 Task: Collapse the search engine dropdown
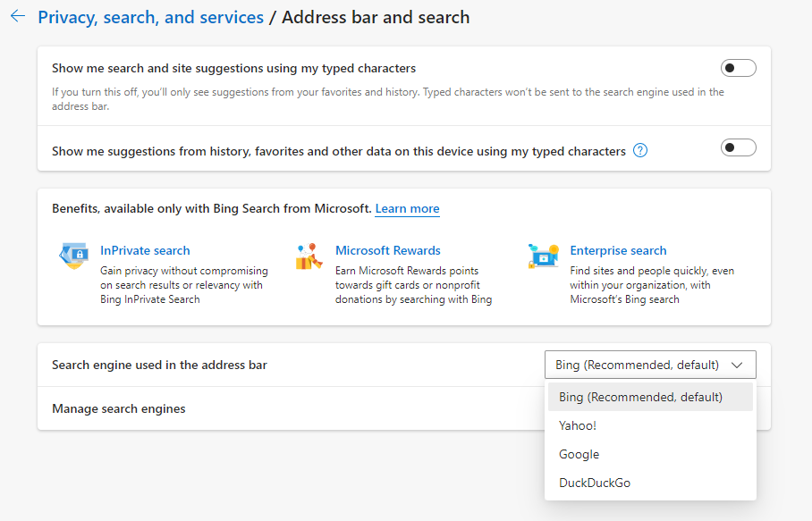(650, 365)
